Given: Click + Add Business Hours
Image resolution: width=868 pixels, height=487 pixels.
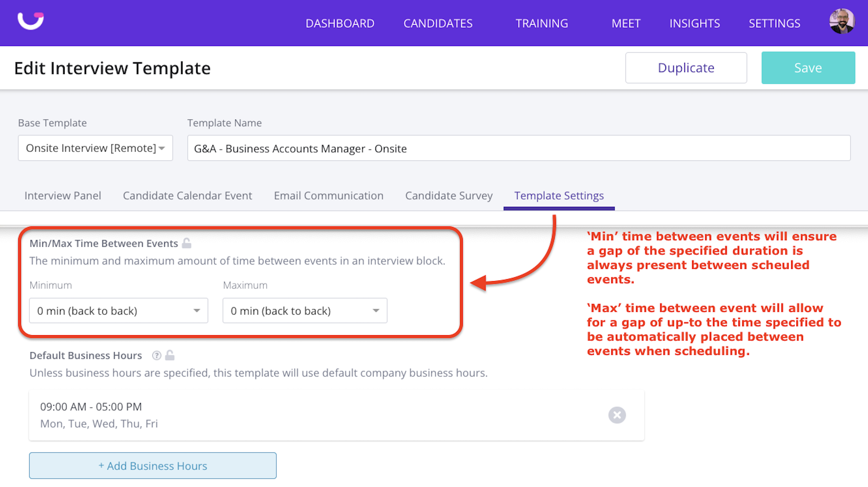Looking at the screenshot, I should pos(152,465).
